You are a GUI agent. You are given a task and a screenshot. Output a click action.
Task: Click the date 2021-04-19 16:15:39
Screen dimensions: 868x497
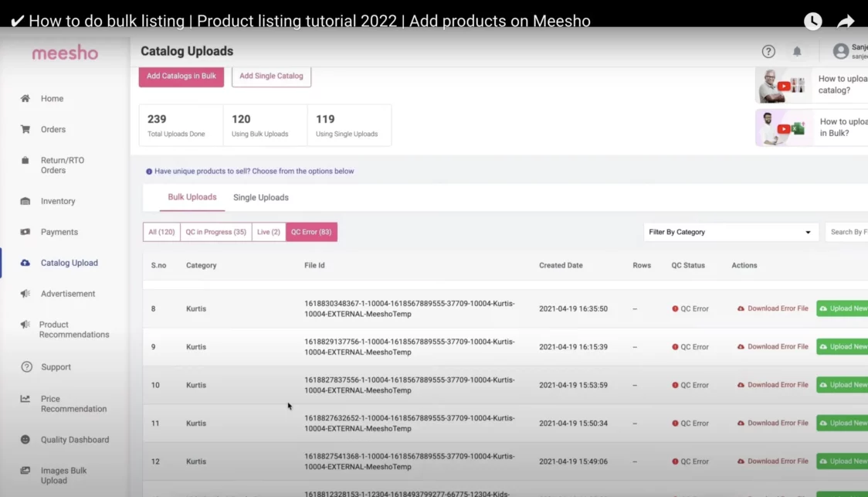click(x=574, y=347)
